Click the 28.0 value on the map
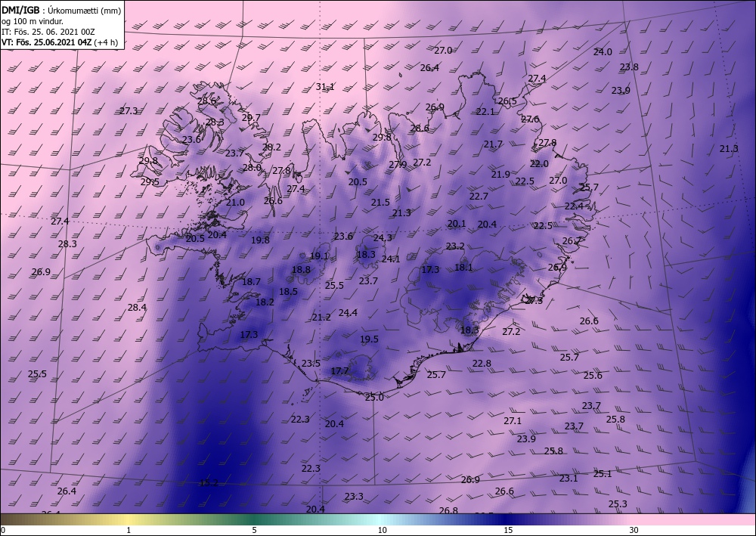 pos(252,168)
